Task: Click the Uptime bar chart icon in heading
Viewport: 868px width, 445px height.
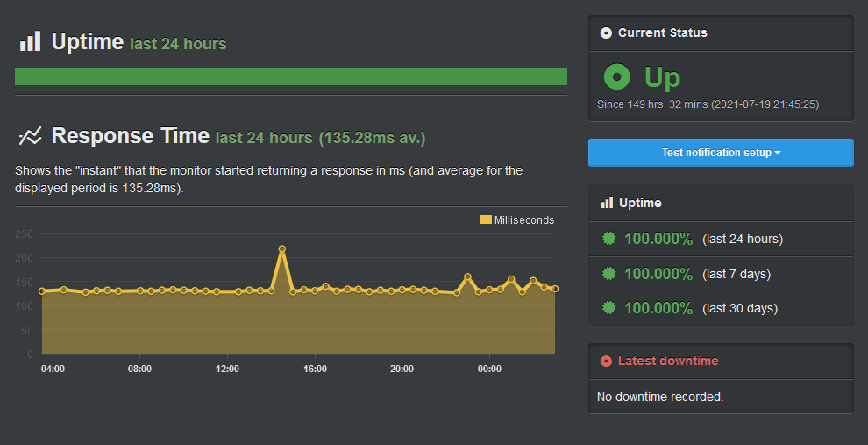Action: (x=31, y=41)
